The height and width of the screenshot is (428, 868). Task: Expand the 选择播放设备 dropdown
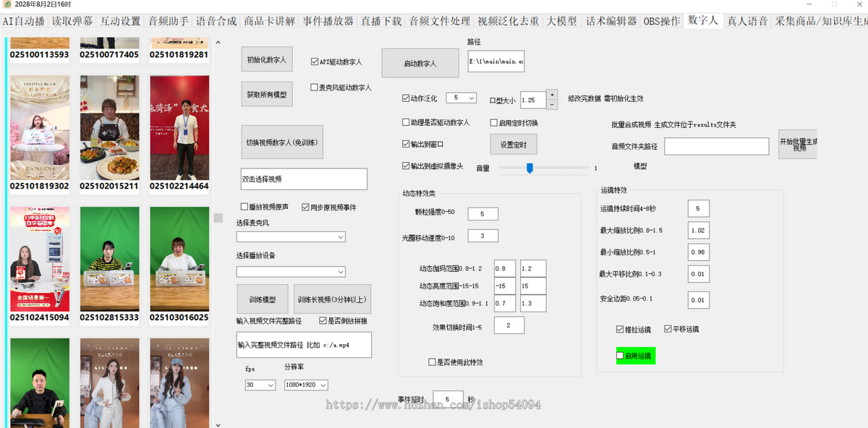point(291,271)
